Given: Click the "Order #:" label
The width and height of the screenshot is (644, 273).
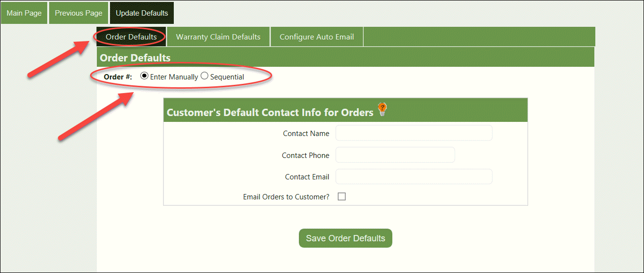Looking at the screenshot, I should tap(118, 77).
